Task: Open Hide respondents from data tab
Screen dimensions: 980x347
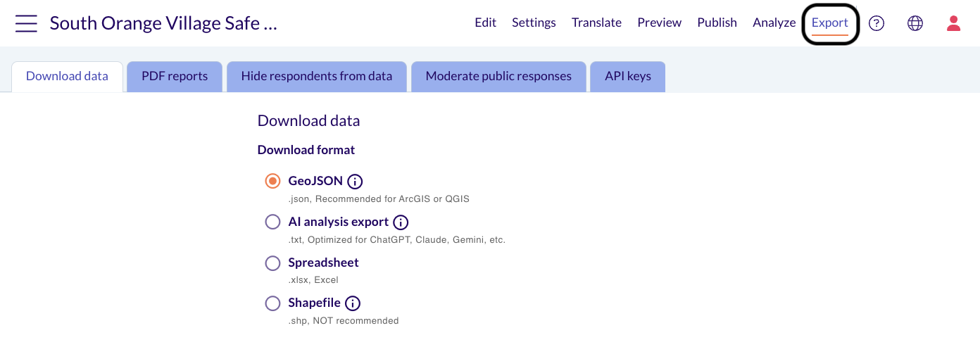Action: pos(317,76)
